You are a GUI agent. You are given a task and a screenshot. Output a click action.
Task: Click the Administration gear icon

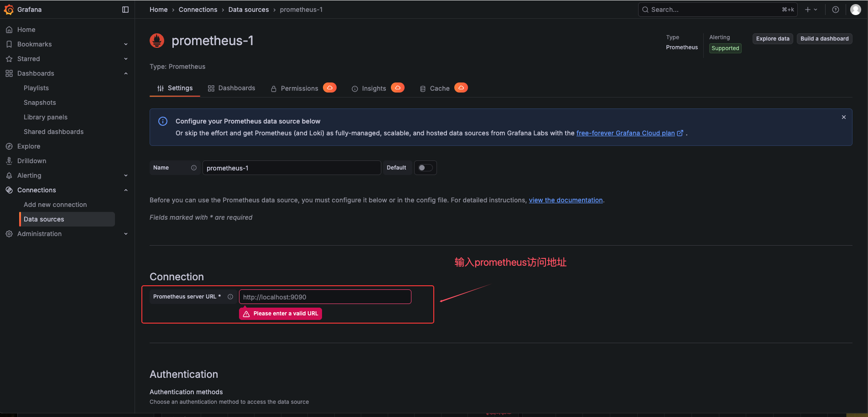click(9, 234)
